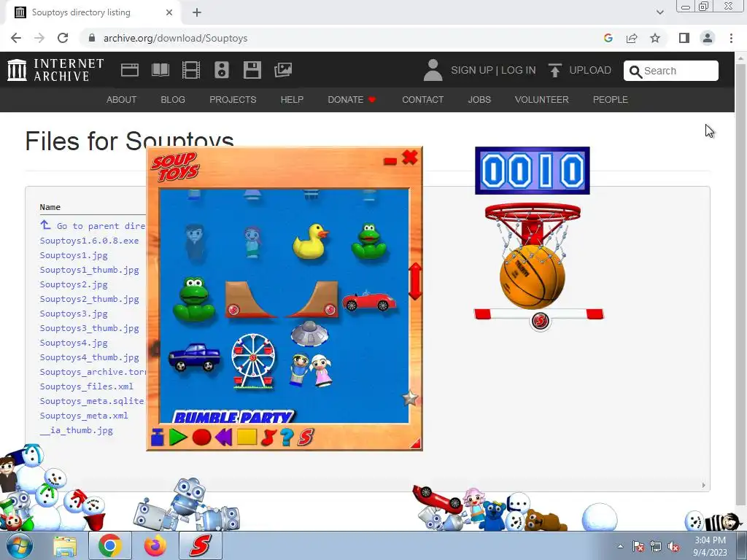
Task: Toggle the red music note icon
Action: (x=268, y=437)
